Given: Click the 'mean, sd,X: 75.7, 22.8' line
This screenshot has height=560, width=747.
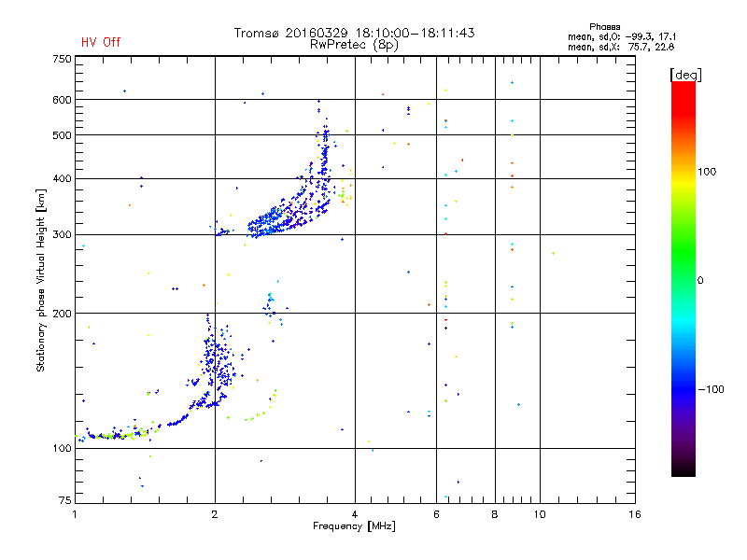Looking at the screenshot, I should point(621,47).
